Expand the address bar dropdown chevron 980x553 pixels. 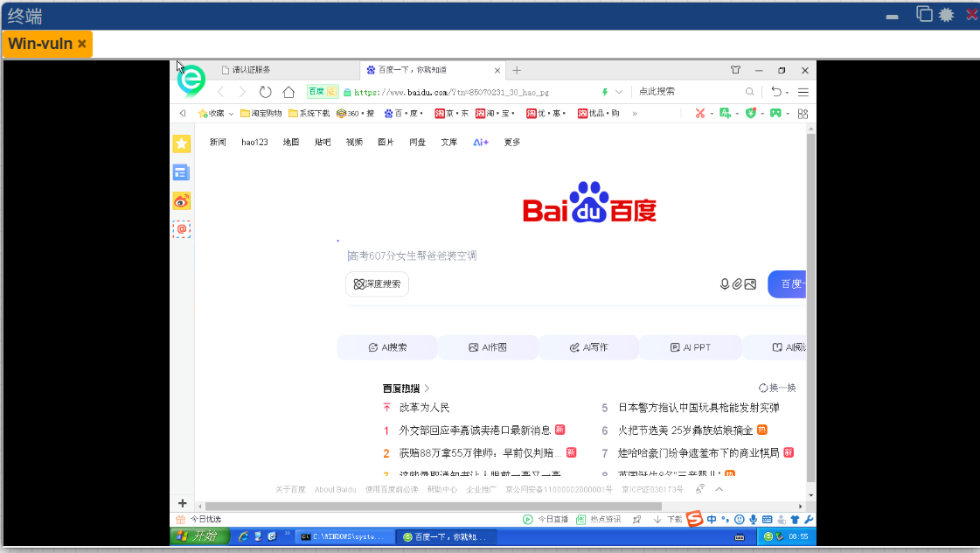coord(619,92)
